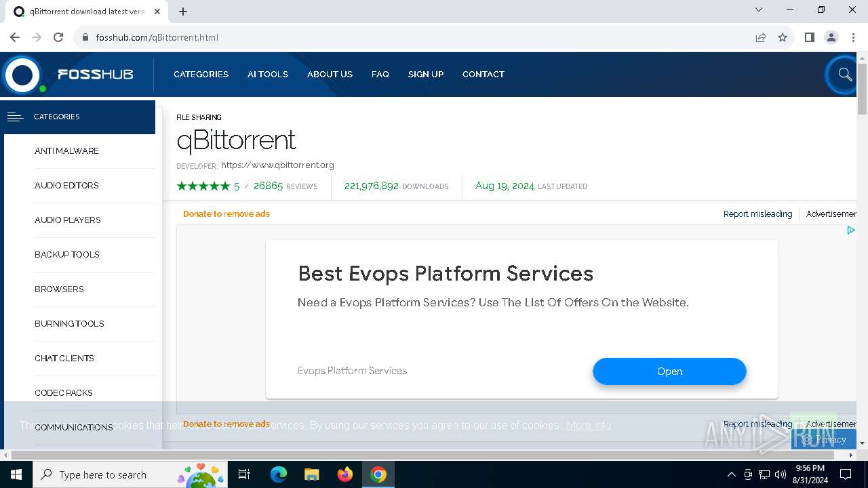Open Task View on the taskbar

click(244, 474)
